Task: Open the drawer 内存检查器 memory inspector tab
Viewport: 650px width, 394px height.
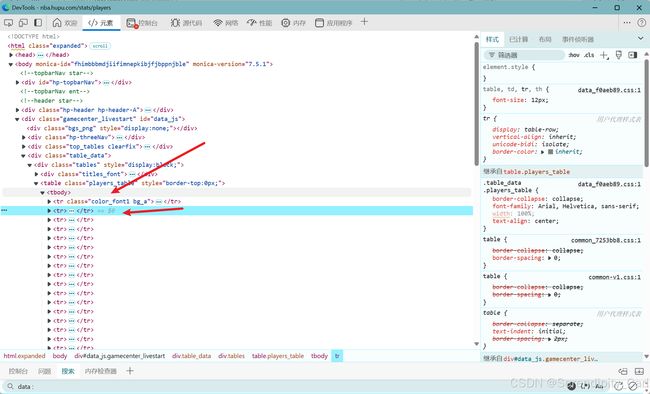Action: pyautogui.click(x=100, y=371)
